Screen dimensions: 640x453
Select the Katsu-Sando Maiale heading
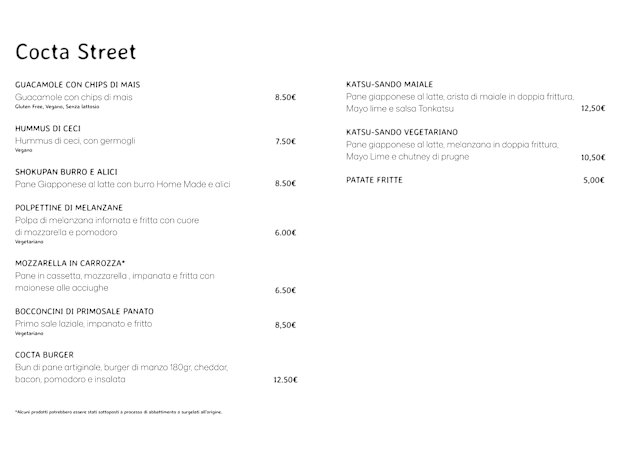tap(390, 84)
